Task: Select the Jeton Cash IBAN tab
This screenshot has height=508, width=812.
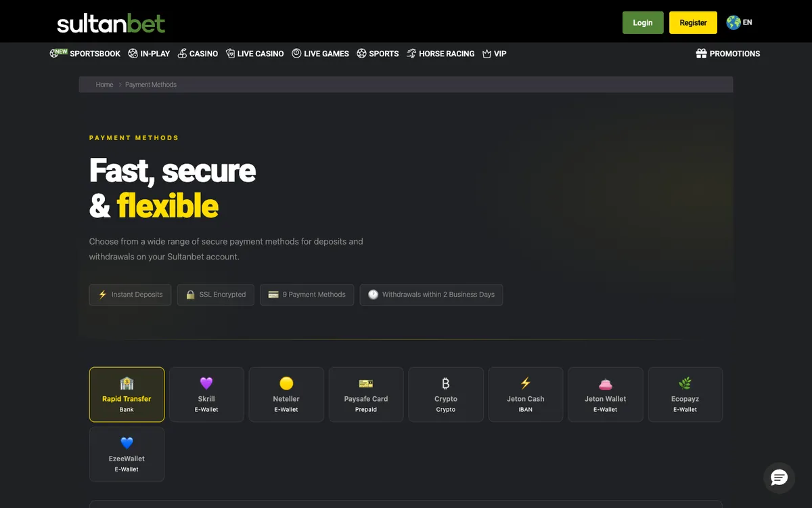Action: pos(526,395)
